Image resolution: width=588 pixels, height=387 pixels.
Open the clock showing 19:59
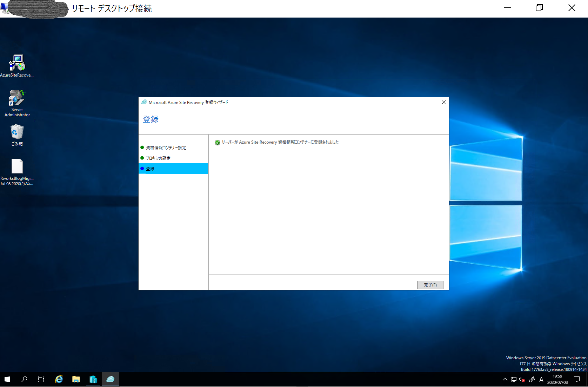point(557,379)
